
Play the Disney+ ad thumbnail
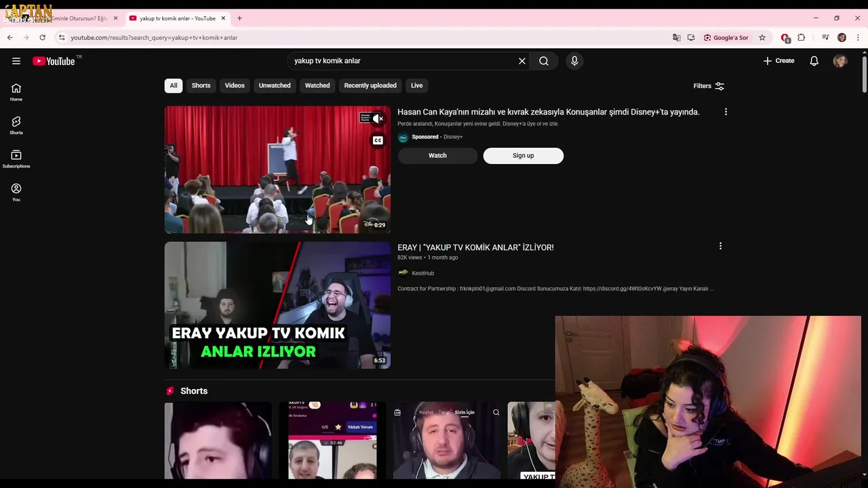click(277, 169)
